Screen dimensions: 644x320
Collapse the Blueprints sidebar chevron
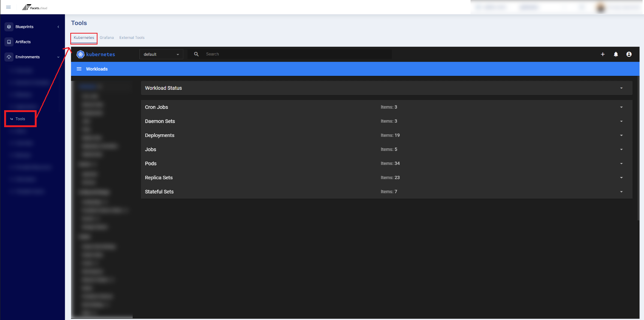tap(58, 27)
